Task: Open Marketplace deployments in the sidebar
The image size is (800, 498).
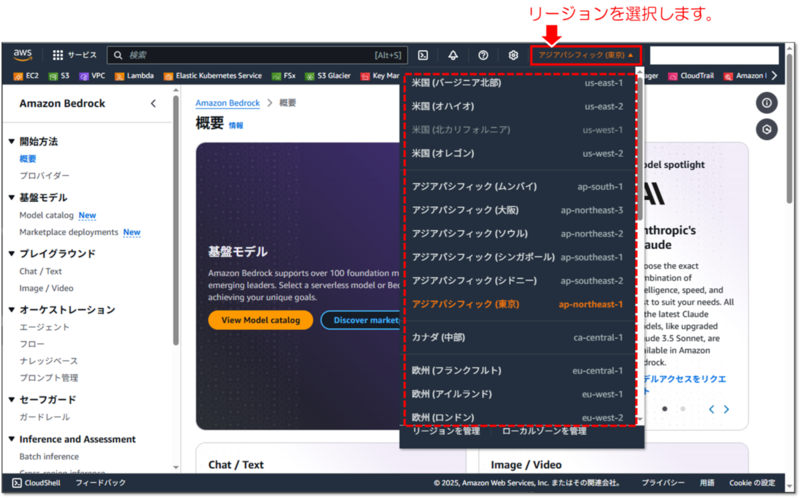Action: (69, 232)
